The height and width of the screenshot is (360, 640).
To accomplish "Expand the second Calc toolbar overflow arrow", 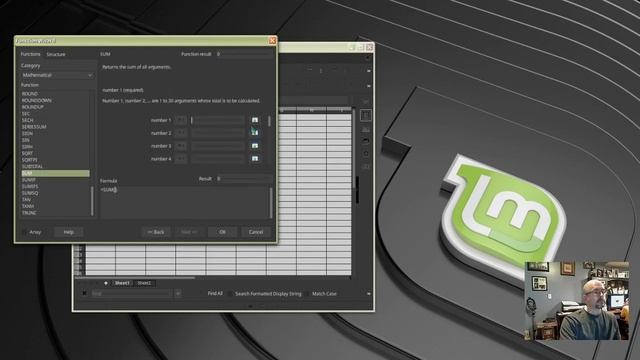I will point(369,86).
